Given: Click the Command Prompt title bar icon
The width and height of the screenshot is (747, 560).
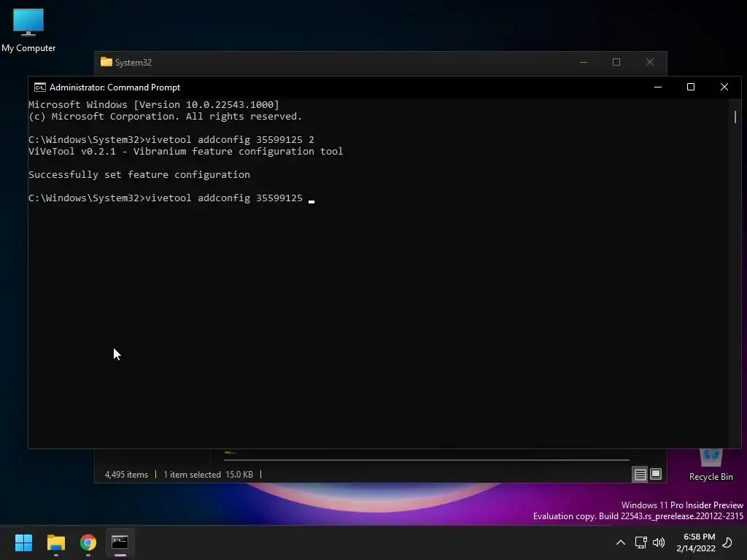Looking at the screenshot, I should click(40, 87).
